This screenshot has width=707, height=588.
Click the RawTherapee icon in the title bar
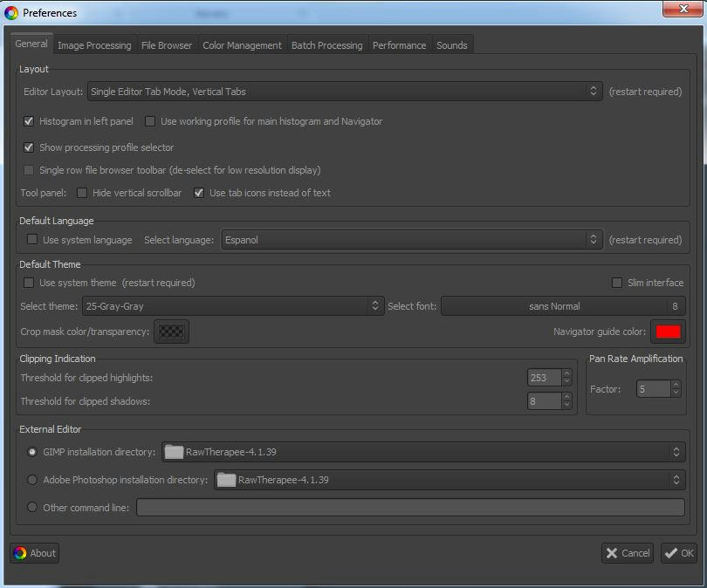coord(11,12)
